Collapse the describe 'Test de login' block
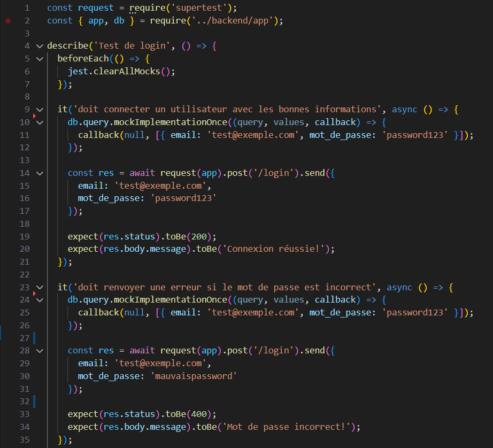Viewport: 493px width, 448px height. click(39, 46)
